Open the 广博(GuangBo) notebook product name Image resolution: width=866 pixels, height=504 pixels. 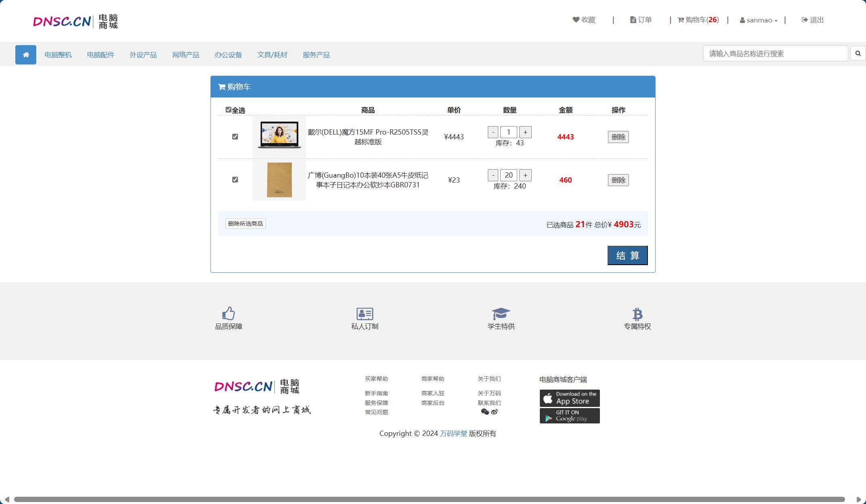(368, 180)
